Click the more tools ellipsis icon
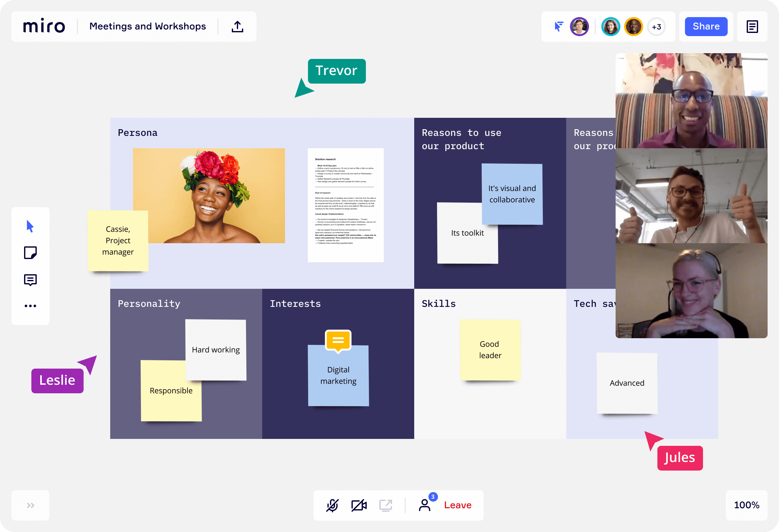Screen dimensions: 779x532 click(30, 306)
